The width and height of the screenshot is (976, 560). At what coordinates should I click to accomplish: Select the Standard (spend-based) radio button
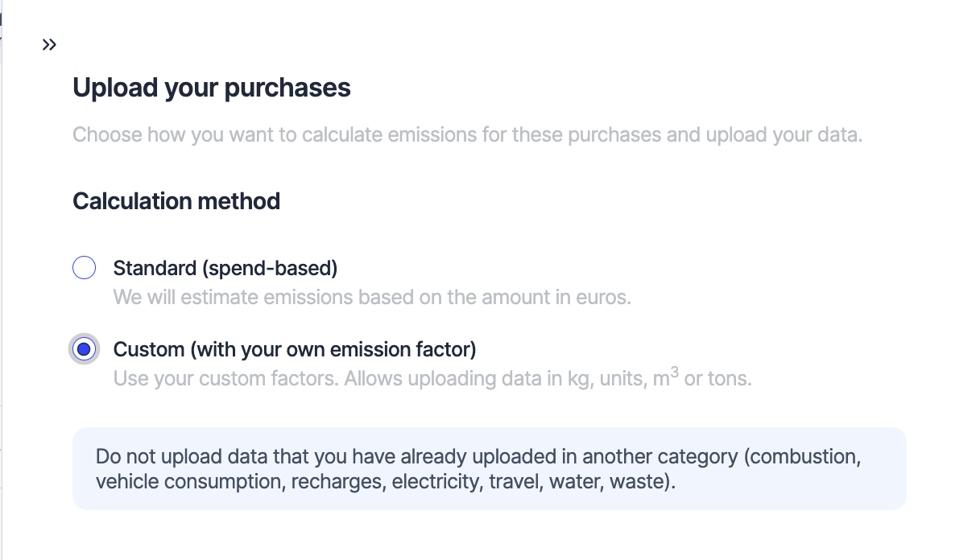click(85, 268)
